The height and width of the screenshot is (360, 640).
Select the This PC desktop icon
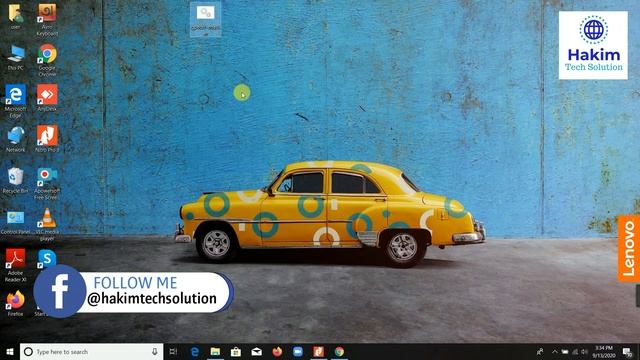[16, 58]
